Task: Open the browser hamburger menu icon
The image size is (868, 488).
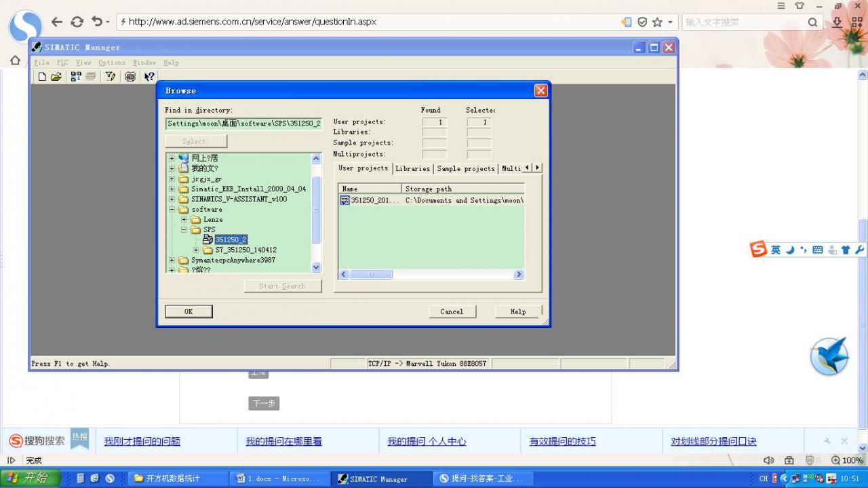Action: click(781, 5)
